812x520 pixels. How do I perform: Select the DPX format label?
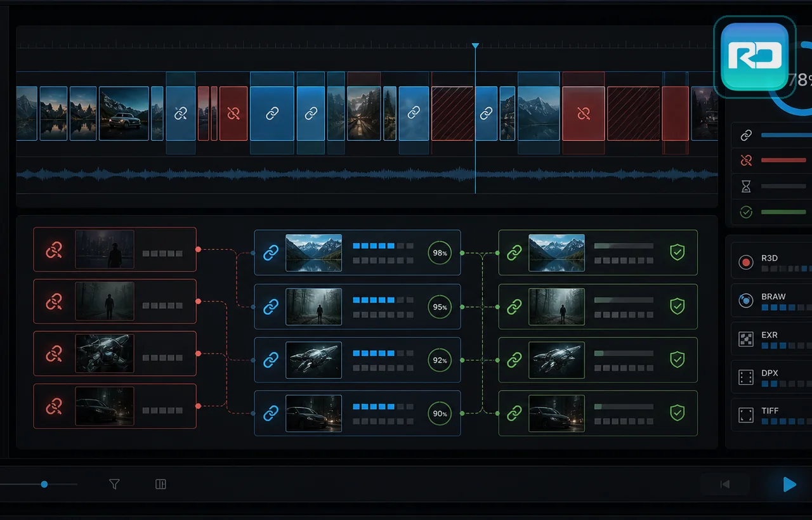769,373
